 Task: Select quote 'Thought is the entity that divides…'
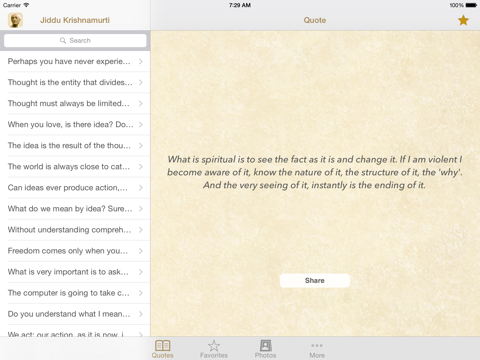[75, 82]
